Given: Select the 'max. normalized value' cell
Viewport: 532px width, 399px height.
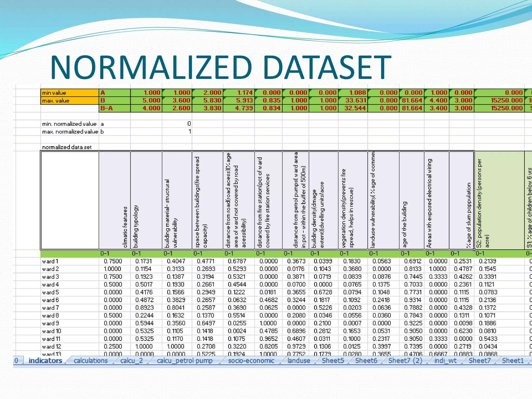Looking at the screenshot, I should tap(70, 132).
